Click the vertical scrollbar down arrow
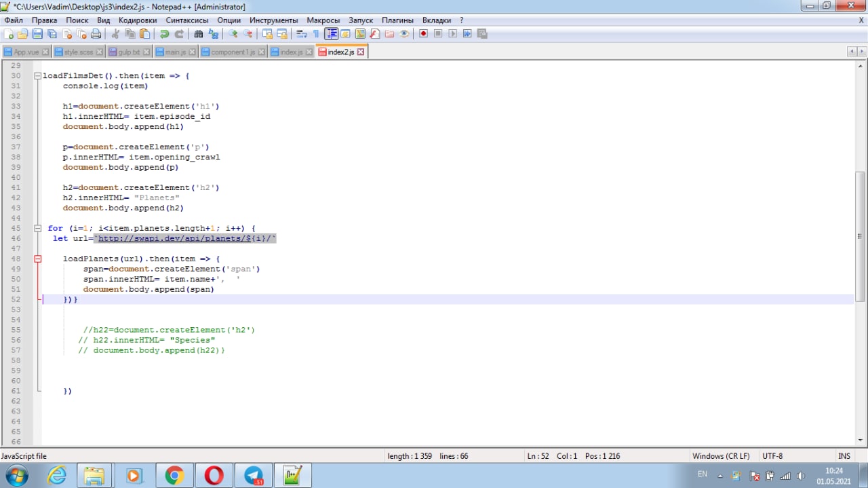Viewport: 868px width, 488px height. coord(861,441)
